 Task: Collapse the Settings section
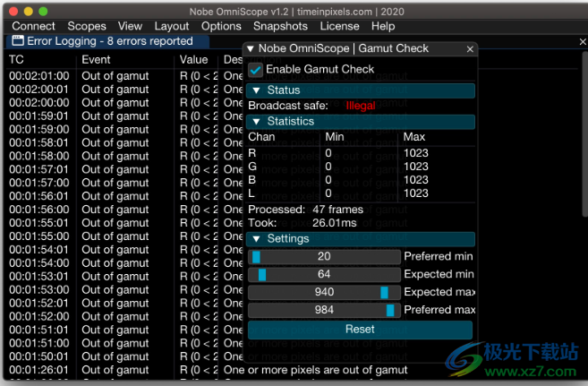[x=361, y=239]
